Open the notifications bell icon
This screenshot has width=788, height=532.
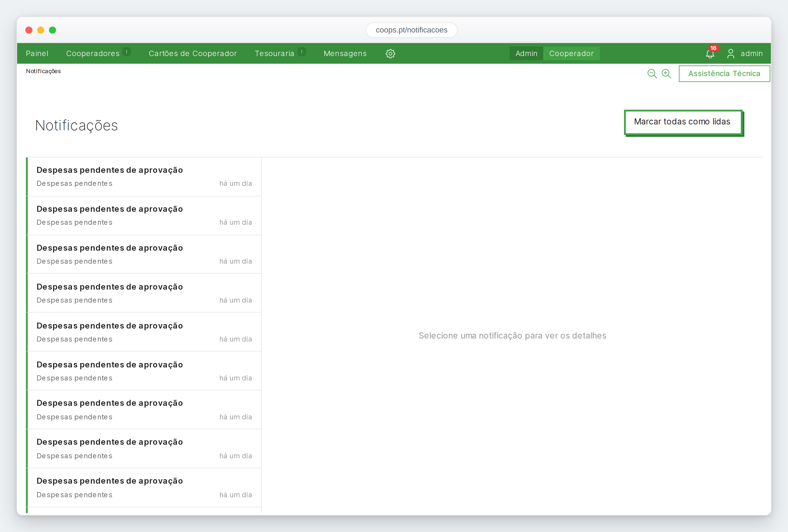pyautogui.click(x=710, y=54)
